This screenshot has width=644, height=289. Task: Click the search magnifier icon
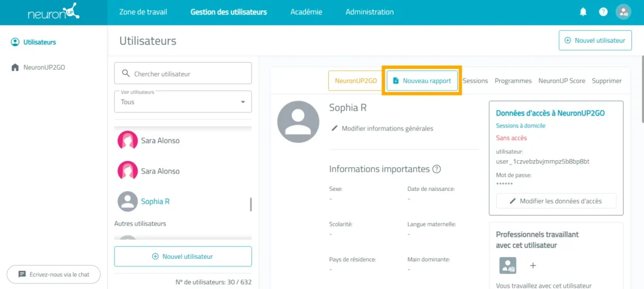coord(126,74)
